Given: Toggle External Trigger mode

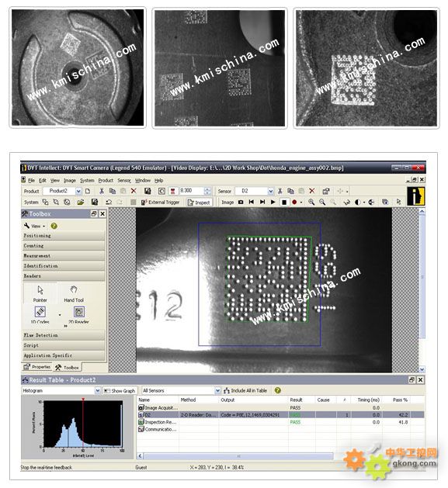Looking at the screenshot, I should tap(161, 202).
